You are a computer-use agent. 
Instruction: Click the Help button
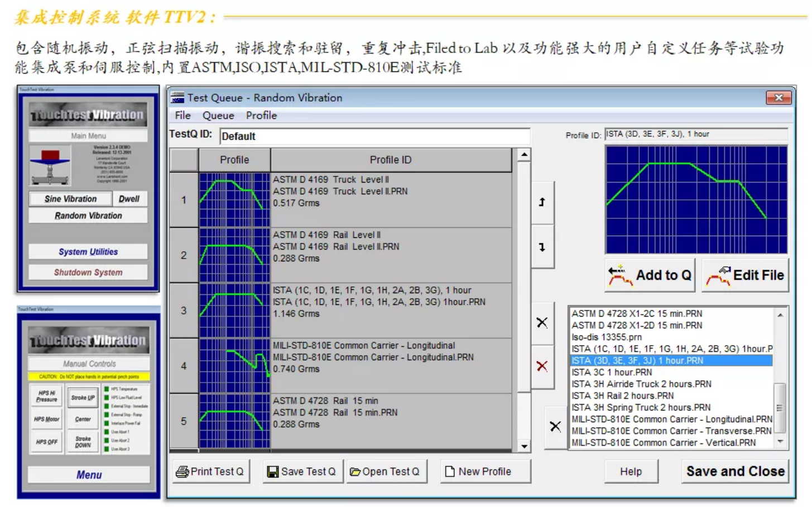coord(631,472)
